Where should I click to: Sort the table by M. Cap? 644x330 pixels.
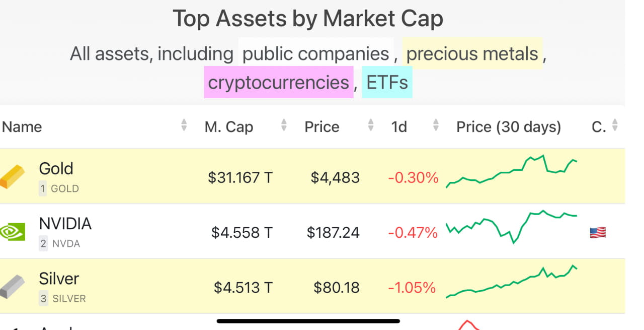click(229, 126)
